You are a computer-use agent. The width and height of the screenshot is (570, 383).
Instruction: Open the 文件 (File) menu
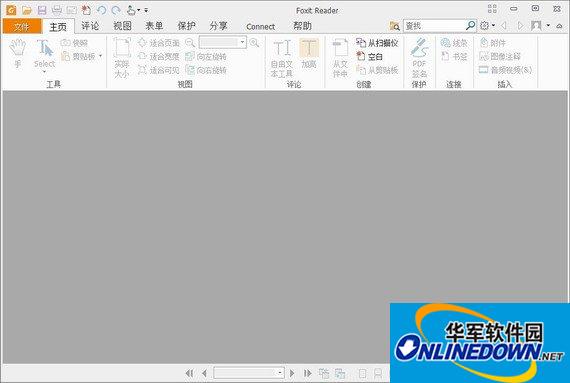coord(22,26)
